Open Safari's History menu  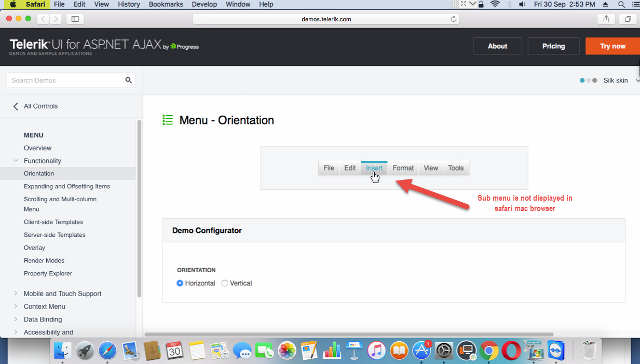click(129, 4)
